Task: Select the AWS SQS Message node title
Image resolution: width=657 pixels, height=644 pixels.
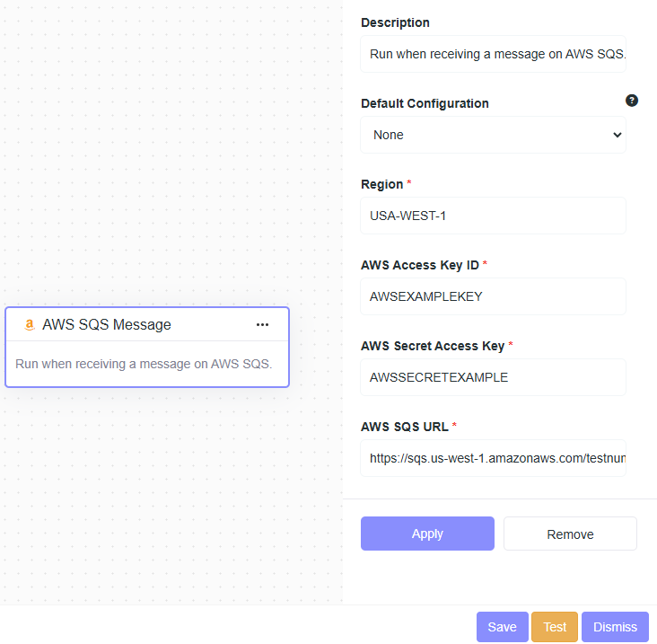Action: (x=106, y=325)
